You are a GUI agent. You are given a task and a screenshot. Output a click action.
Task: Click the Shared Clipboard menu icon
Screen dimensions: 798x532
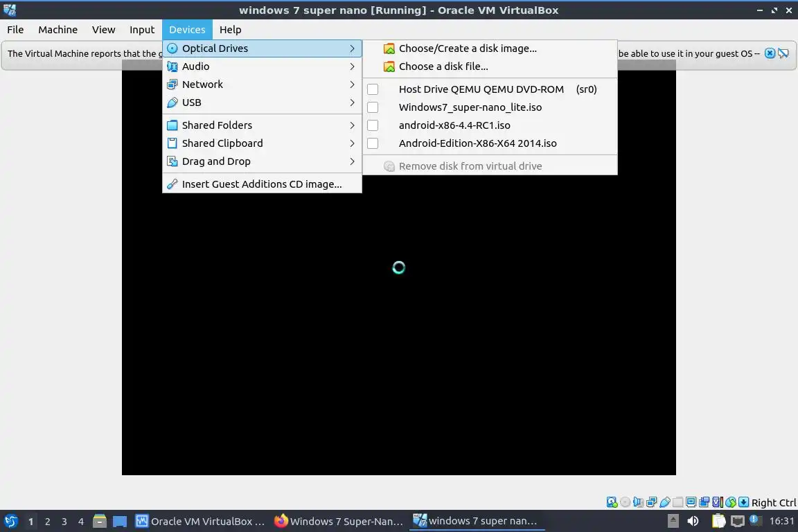coord(172,143)
